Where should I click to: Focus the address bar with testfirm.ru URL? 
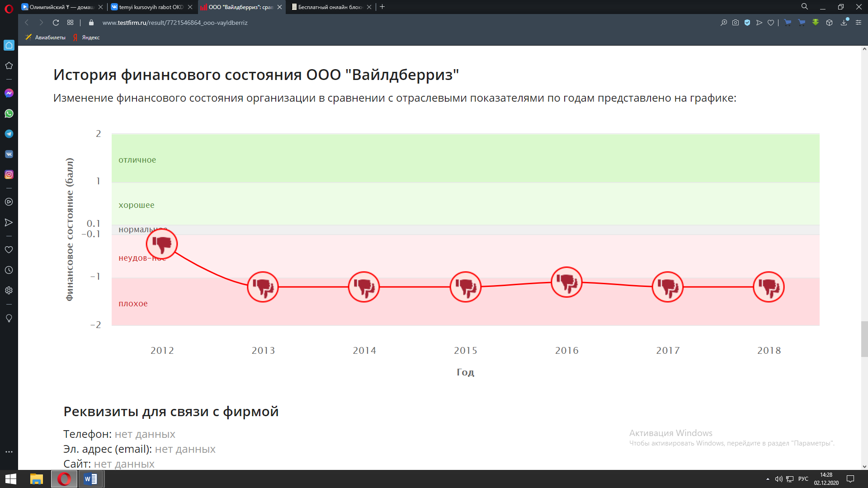click(175, 23)
